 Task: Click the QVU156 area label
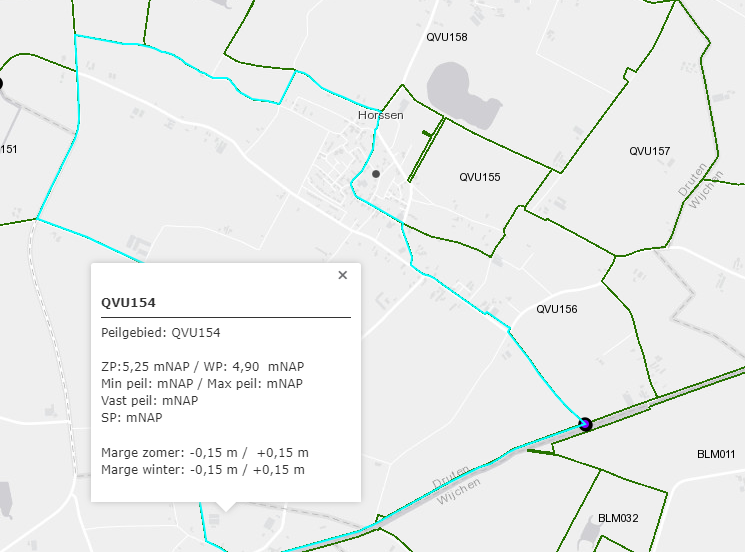coord(557,309)
